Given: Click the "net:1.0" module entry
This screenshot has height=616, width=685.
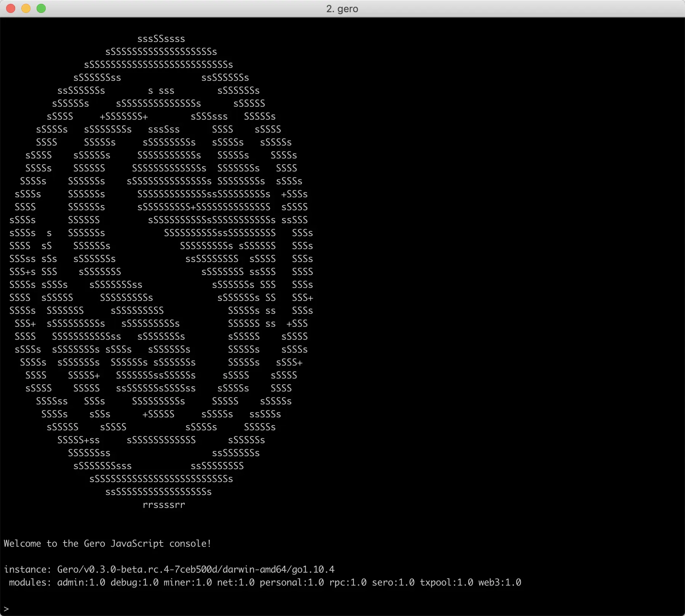Looking at the screenshot, I should [236, 582].
